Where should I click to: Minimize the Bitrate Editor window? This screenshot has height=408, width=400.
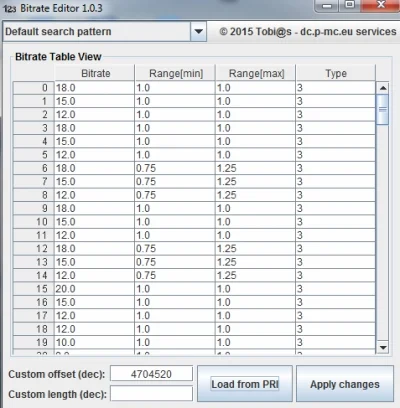click(x=327, y=6)
